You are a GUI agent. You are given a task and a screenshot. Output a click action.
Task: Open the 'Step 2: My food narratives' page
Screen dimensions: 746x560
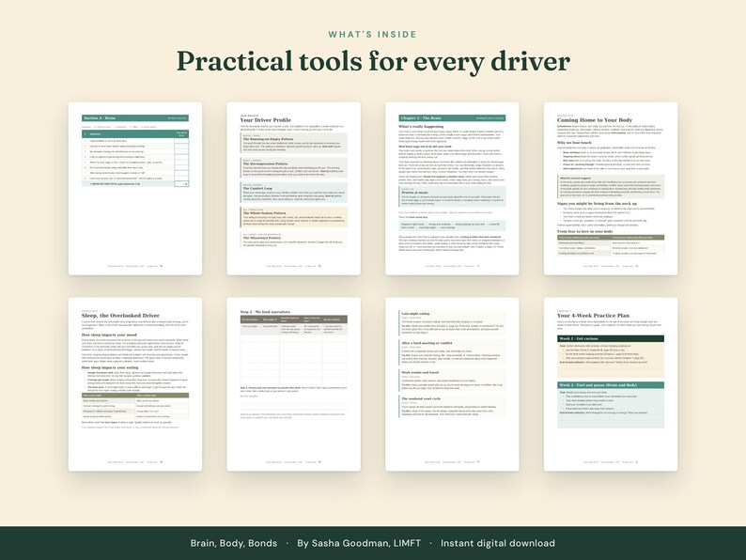[293, 384]
